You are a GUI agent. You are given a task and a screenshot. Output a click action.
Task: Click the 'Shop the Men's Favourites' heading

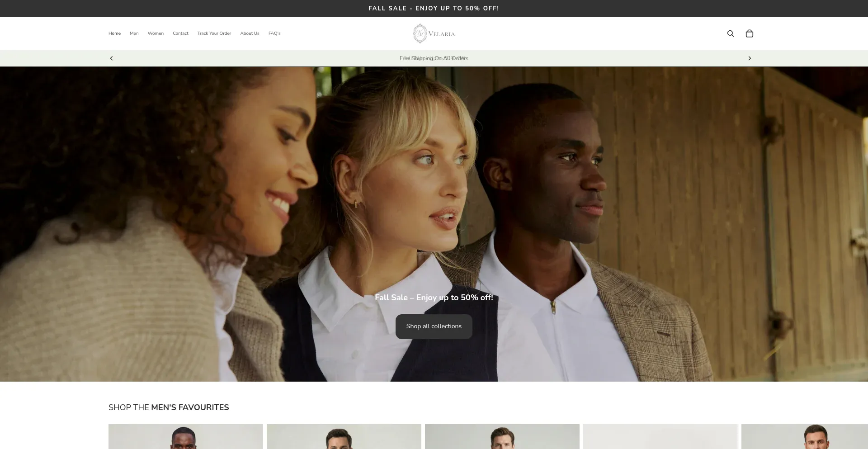pos(169,407)
